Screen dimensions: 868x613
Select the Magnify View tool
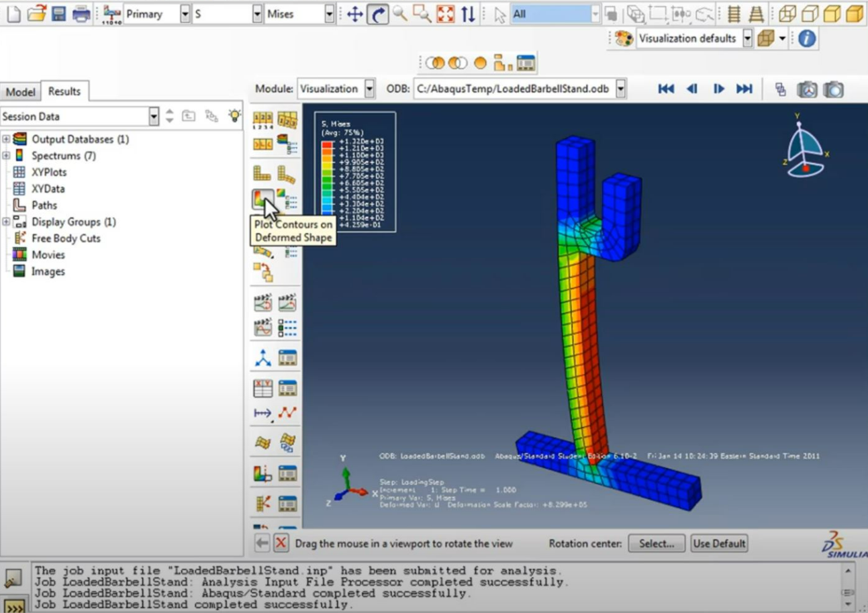(x=400, y=13)
